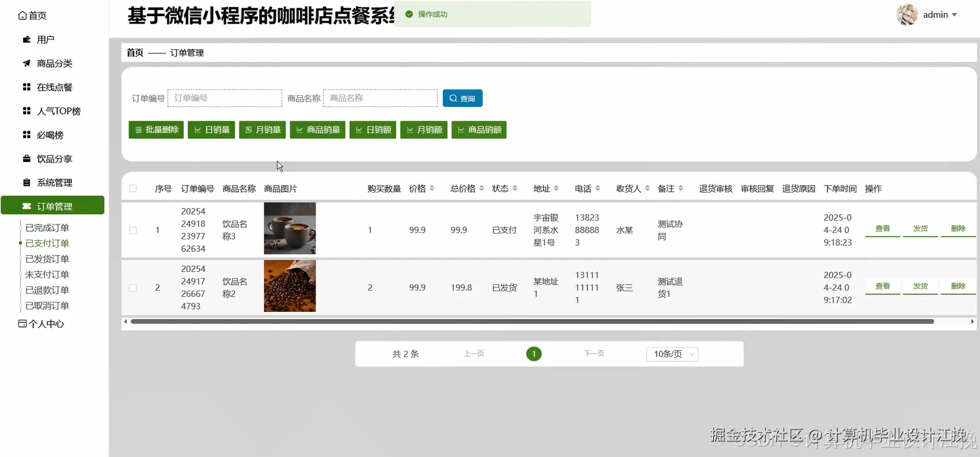Click the admin avatar picture
Viewport: 980px width, 457px height.
pyautogui.click(x=907, y=14)
